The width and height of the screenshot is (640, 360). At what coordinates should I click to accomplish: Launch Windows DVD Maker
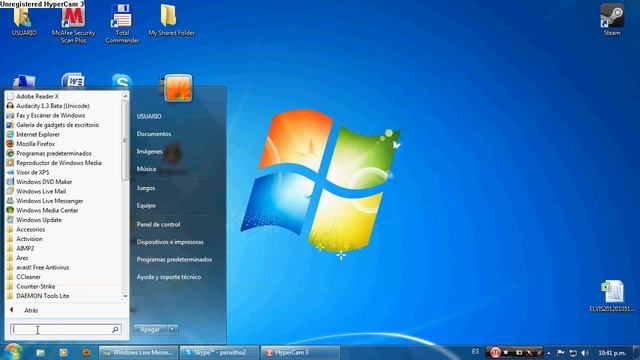click(44, 182)
